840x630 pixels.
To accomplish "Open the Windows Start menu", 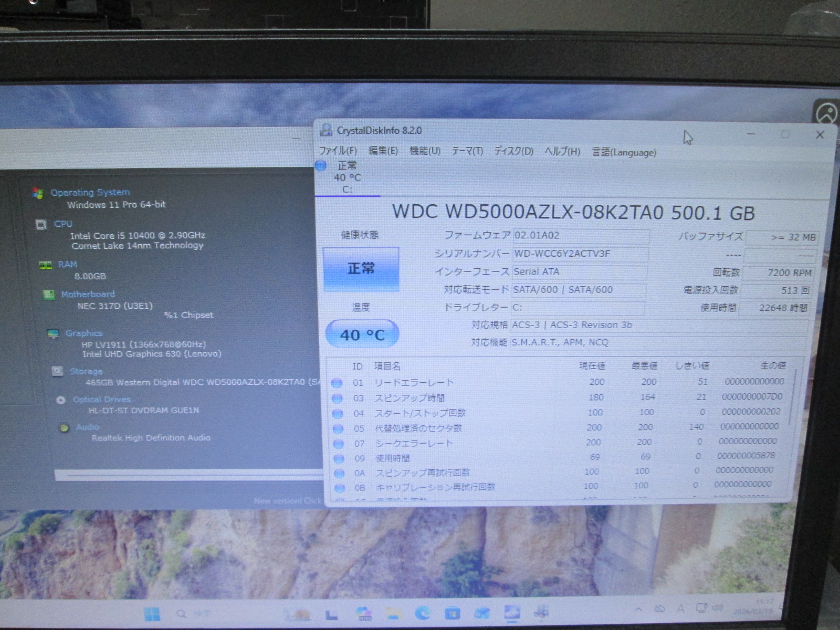I will point(152,613).
